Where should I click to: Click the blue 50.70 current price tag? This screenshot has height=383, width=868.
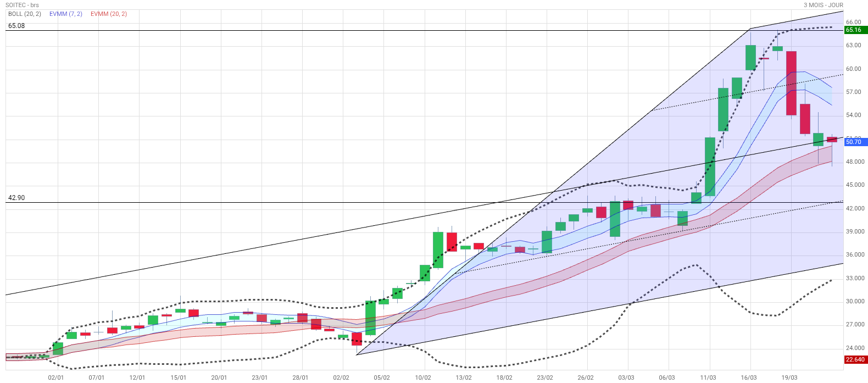tap(855, 142)
